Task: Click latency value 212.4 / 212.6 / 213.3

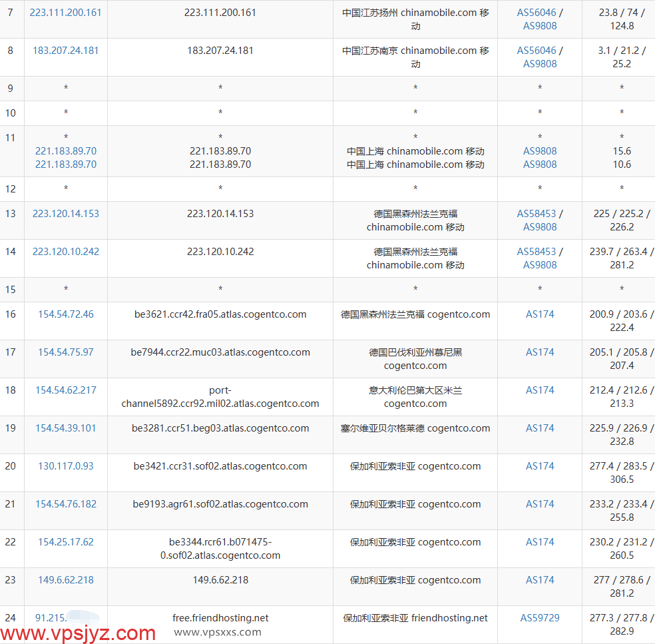Action: [x=622, y=397]
